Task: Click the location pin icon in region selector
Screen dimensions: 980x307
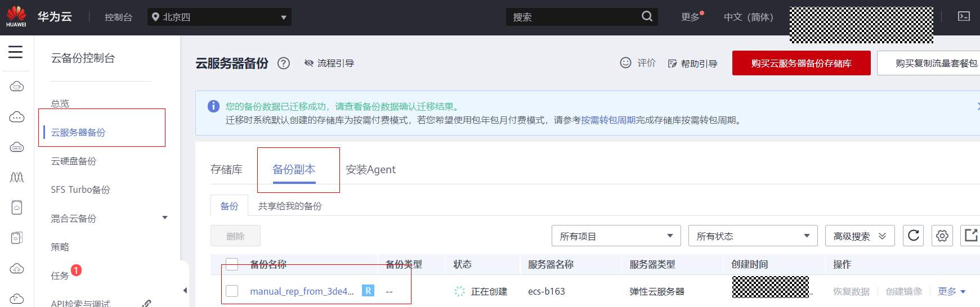Action: click(156, 17)
